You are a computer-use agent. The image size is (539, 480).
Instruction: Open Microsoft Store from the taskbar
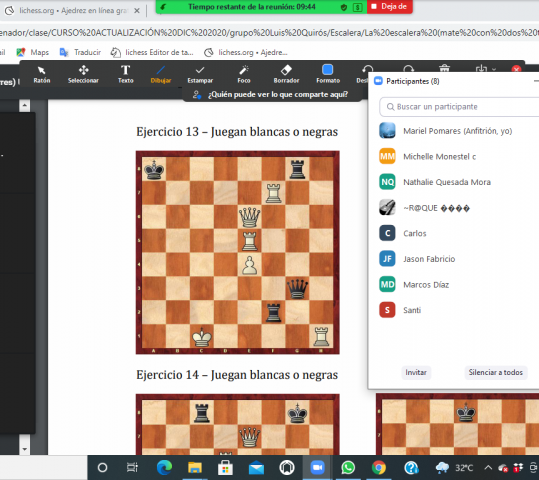click(225, 468)
